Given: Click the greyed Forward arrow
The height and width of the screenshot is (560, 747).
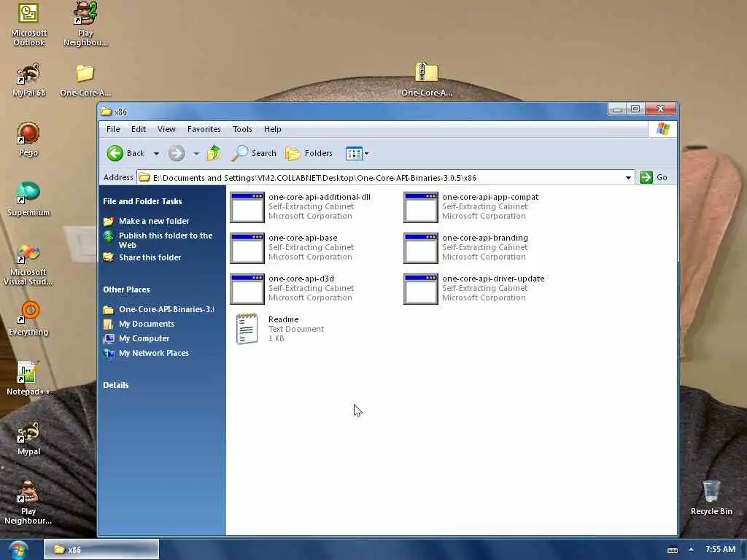Looking at the screenshot, I should pyautogui.click(x=177, y=153).
